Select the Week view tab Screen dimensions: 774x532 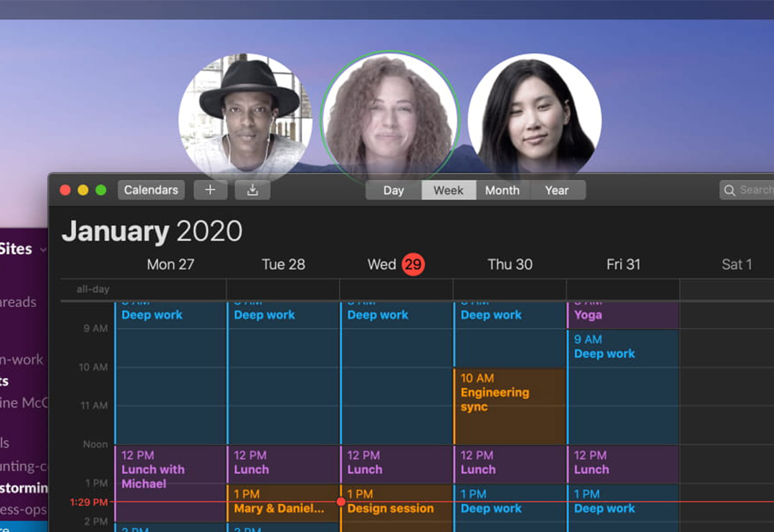click(x=449, y=190)
